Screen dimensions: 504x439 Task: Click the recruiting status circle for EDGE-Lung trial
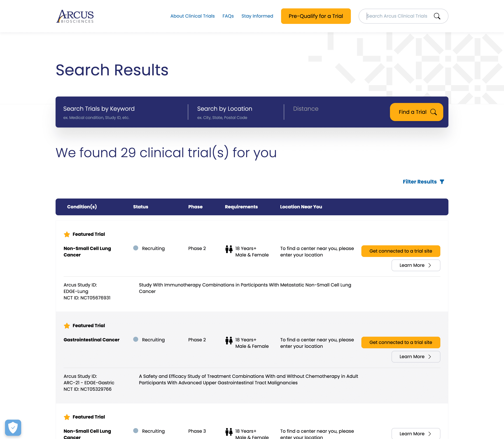[x=135, y=248]
